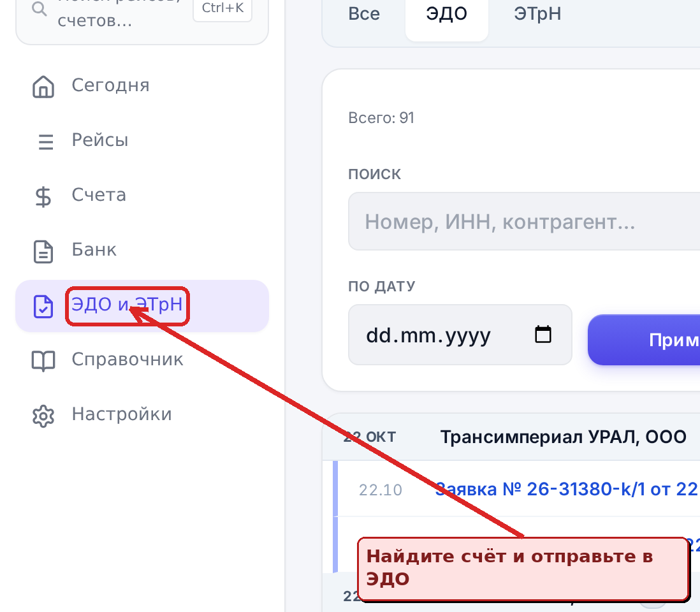Image resolution: width=700 pixels, height=612 pixels.
Task: Switch to the Все tab
Action: coord(364,14)
